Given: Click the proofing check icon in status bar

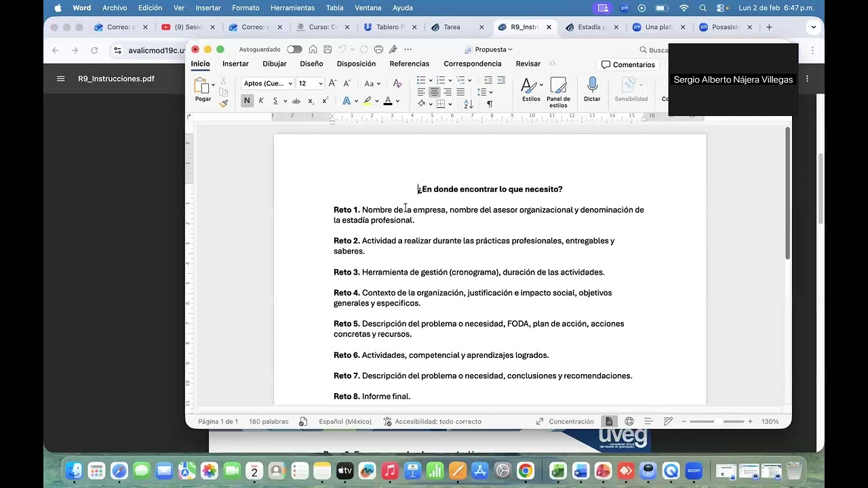Looking at the screenshot, I should 303,422.
